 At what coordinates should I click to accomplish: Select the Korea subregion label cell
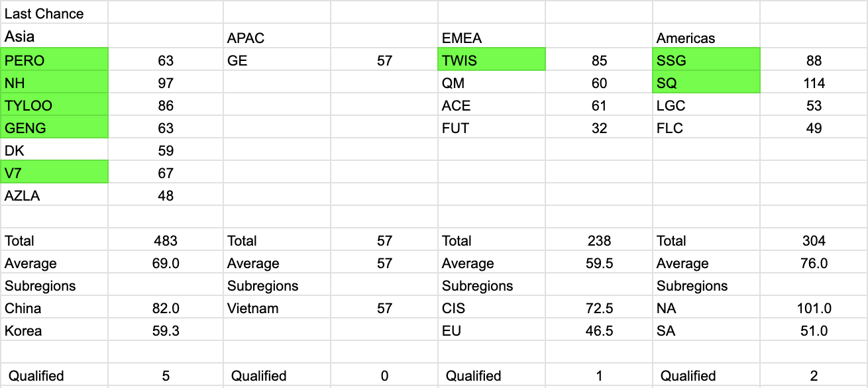pos(54,331)
